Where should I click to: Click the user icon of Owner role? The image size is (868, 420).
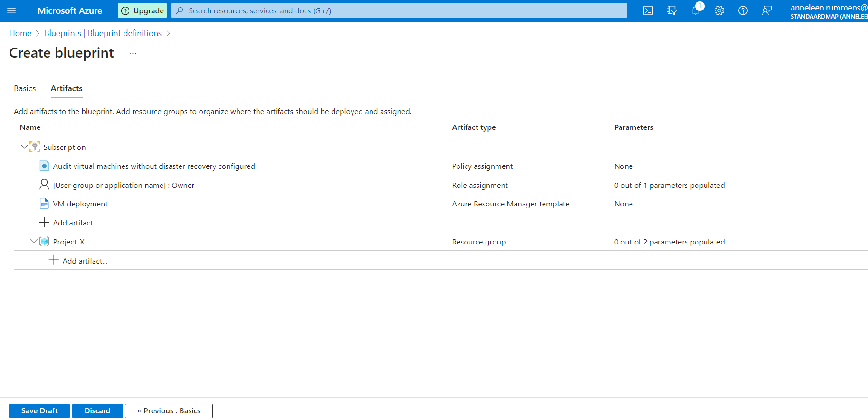(44, 185)
